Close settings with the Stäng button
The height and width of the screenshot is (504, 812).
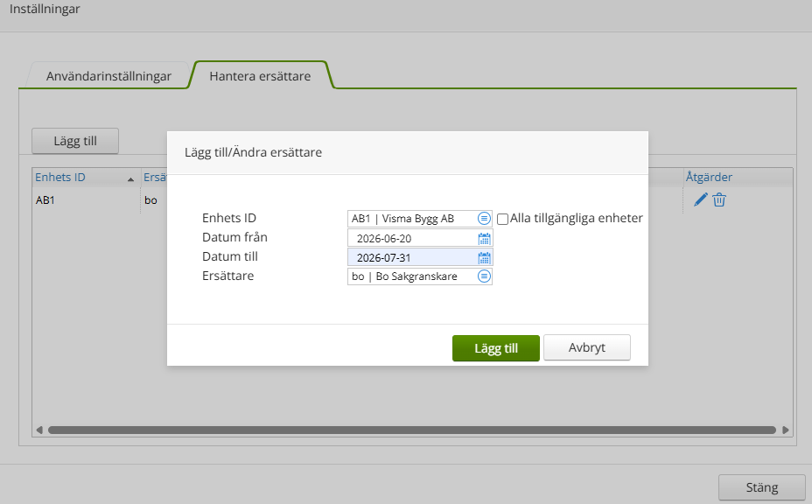click(762, 487)
